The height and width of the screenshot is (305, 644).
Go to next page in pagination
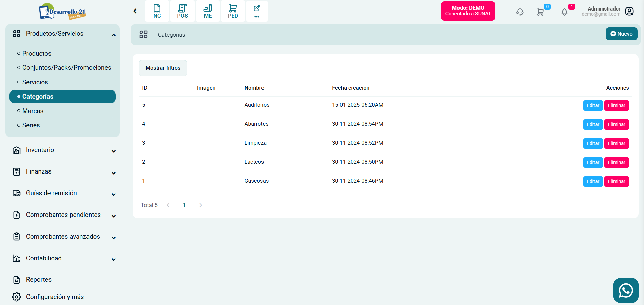(x=201, y=205)
